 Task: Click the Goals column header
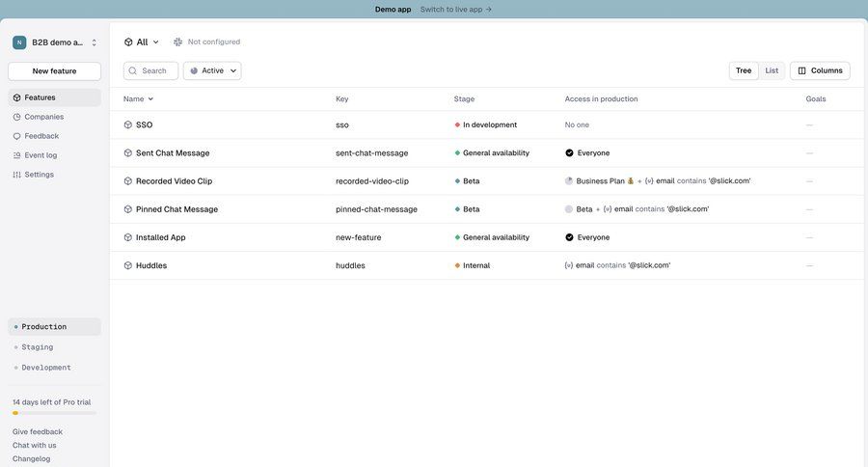[x=815, y=99]
